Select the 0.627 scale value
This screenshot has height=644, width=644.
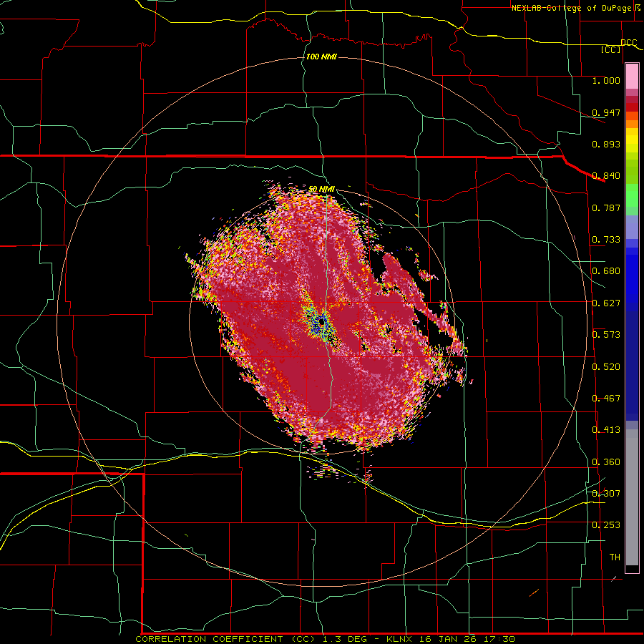point(606,303)
